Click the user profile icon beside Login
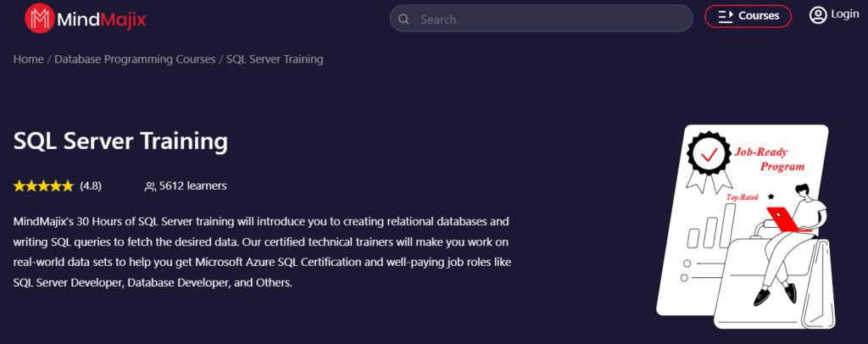 click(x=817, y=14)
